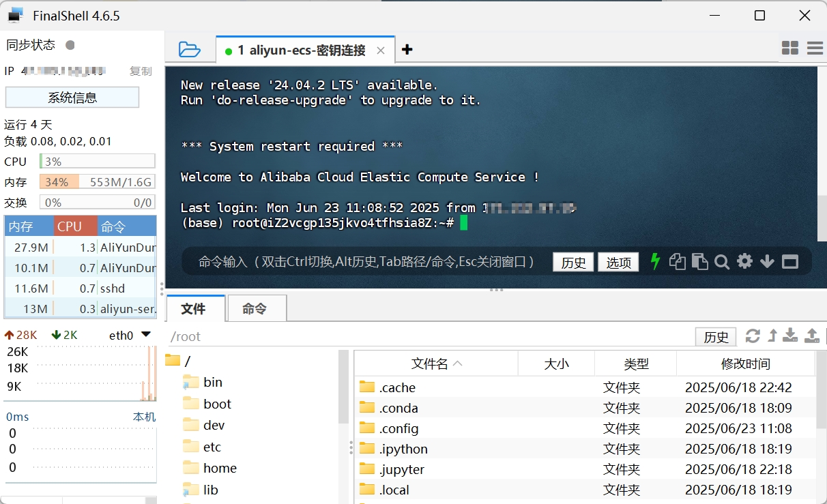827x504 pixels.
Task: Select the .config folder icon
Action: point(367,428)
